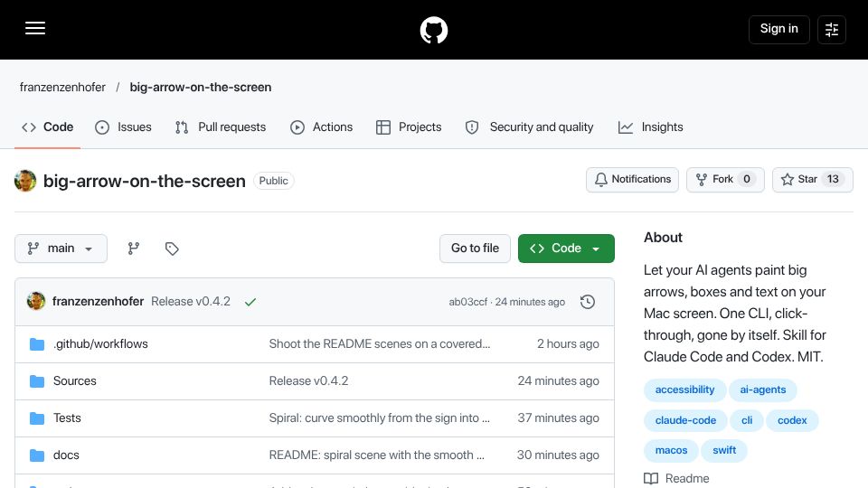This screenshot has height=488, width=868.
Task: Open 'Spiral: curve smoothly' commit message
Action: click(x=379, y=418)
